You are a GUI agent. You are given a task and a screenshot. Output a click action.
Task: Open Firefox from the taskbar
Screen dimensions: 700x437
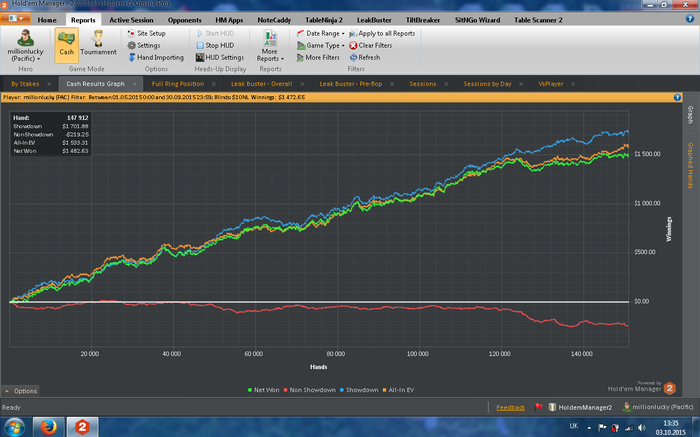tap(49, 427)
